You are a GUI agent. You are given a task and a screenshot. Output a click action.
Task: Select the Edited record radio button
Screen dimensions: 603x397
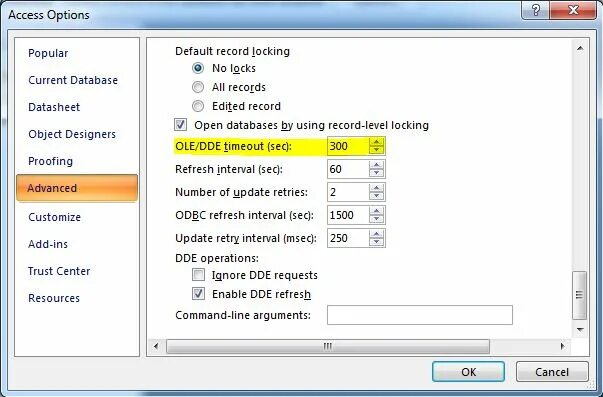pos(198,106)
